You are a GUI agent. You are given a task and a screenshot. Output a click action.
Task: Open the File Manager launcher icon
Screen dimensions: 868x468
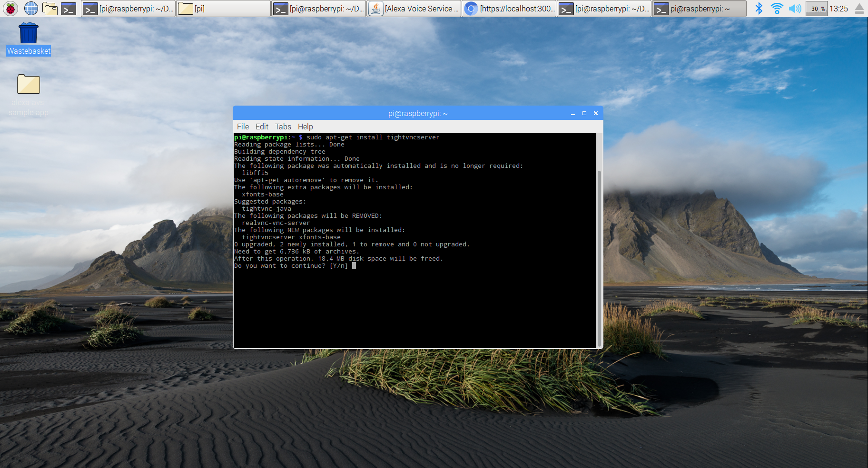[50, 8]
